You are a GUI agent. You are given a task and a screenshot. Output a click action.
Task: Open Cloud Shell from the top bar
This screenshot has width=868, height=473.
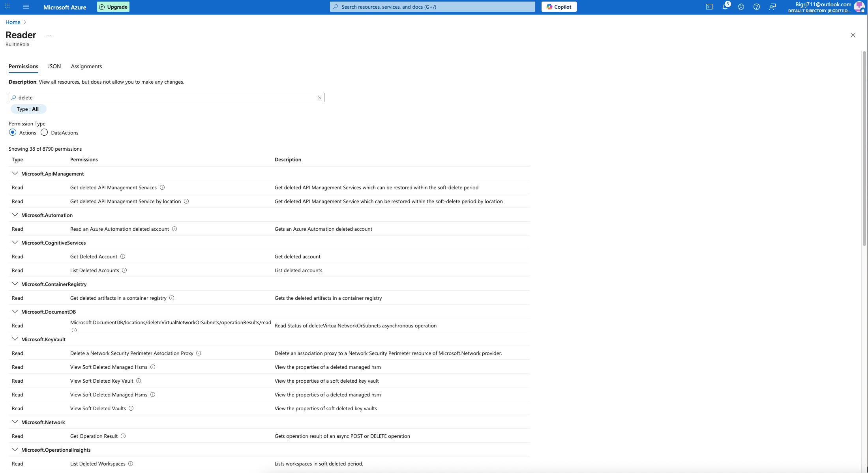pos(709,7)
